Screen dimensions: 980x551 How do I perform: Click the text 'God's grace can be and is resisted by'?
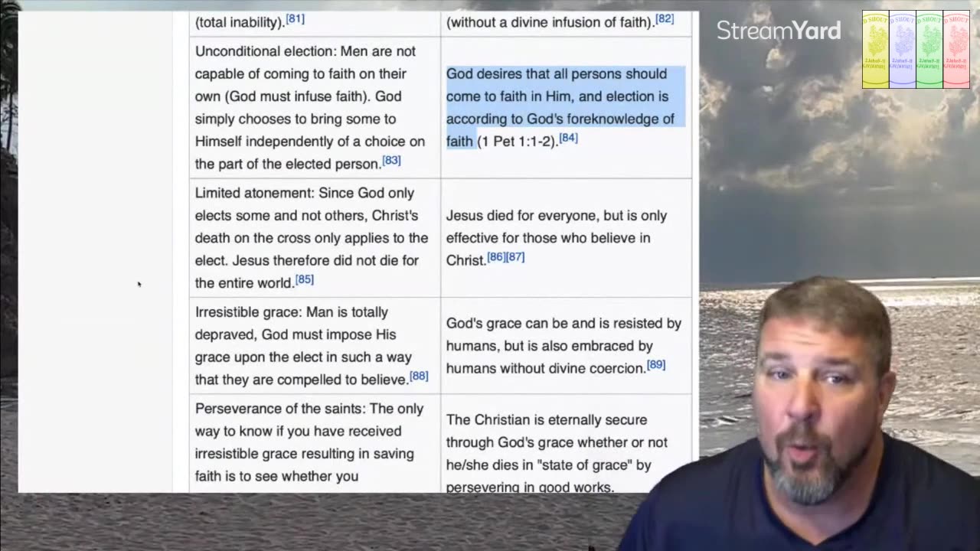563,324
